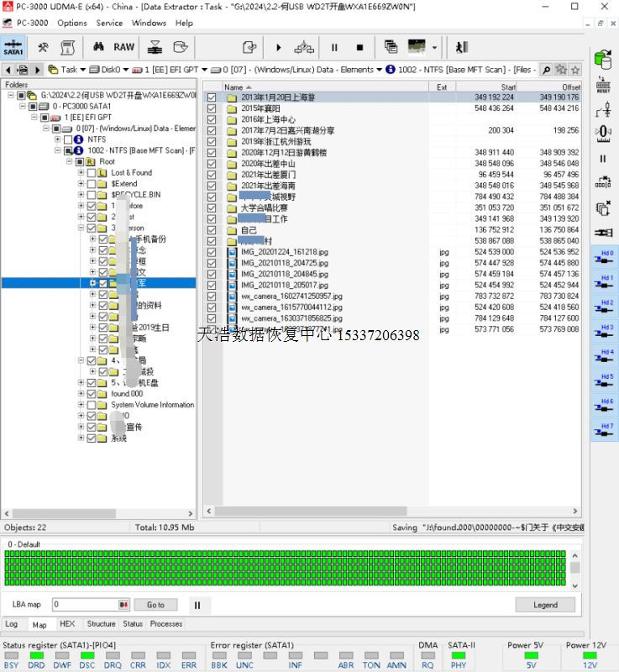Expand the Lost & Found tree node
Screen dimensions: 619x672
81,173
